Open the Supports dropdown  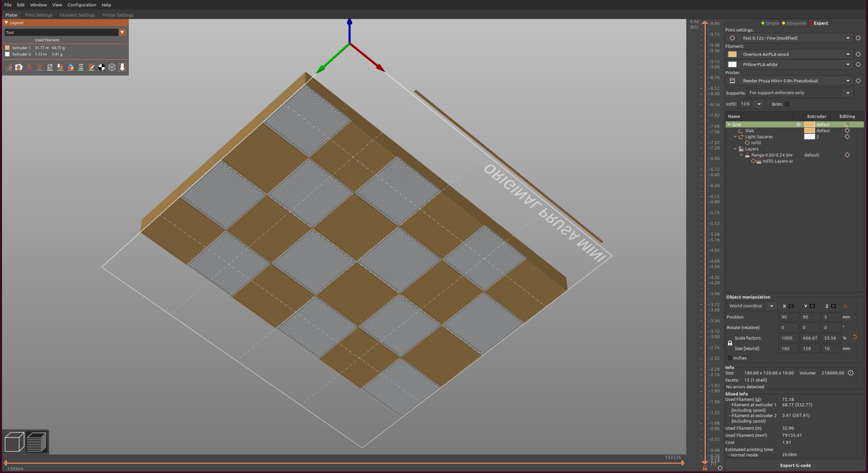click(848, 93)
